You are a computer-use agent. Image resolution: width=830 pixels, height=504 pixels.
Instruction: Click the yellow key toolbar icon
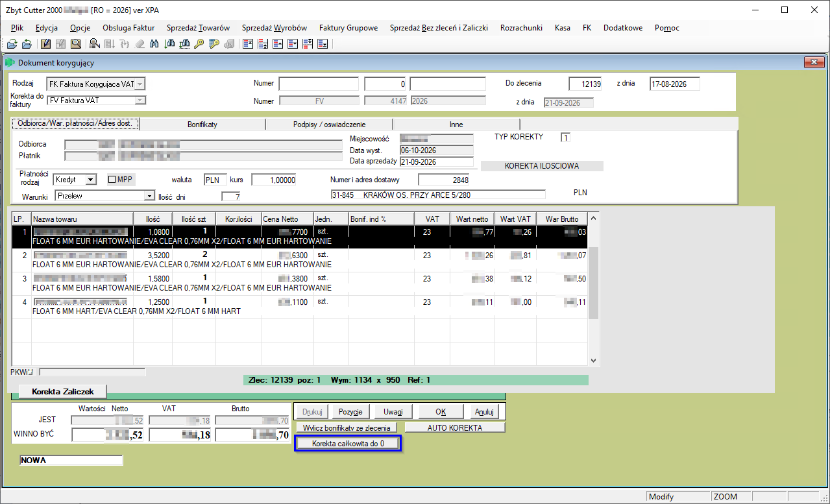click(x=199, y=43)
